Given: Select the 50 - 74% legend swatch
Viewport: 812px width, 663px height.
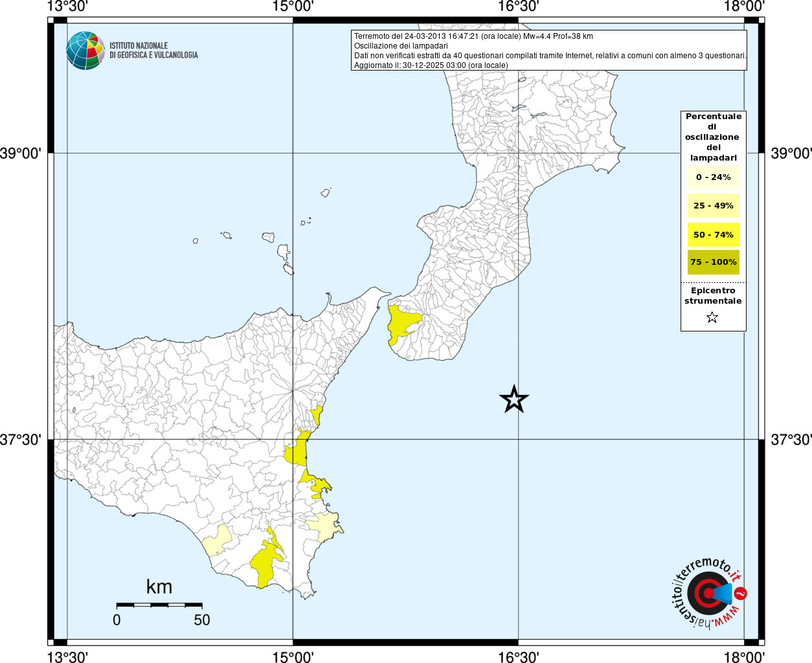Looking at the screenshot, I should (713, 234).
